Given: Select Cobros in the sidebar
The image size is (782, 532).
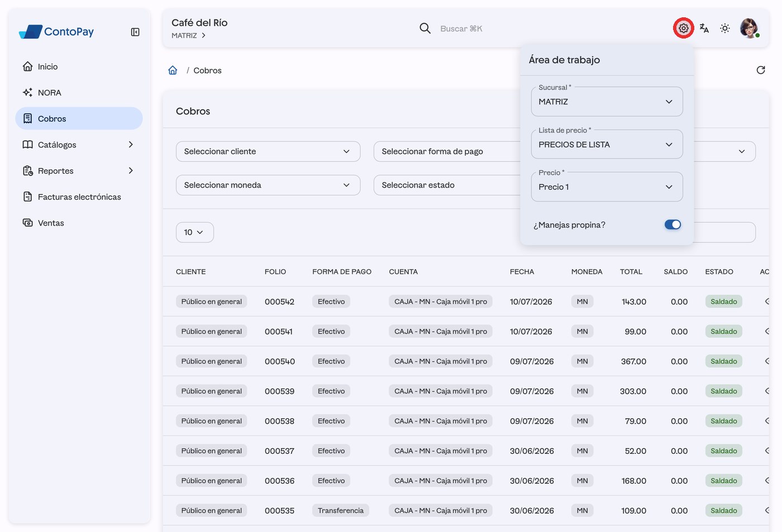Looking at the screenshot, I should click(79, 118).
